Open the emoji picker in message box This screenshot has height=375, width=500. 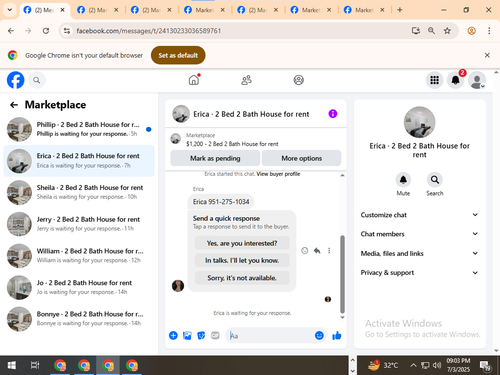[319, 335]
